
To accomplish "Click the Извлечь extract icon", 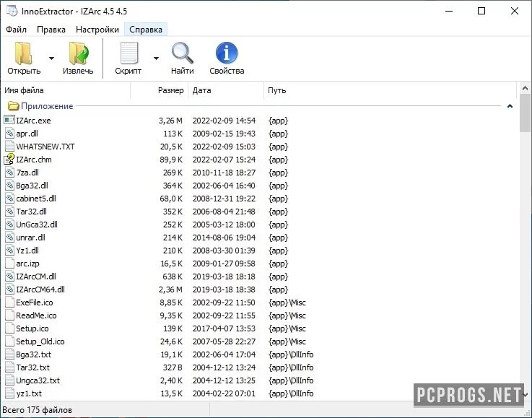I will tap(79, 53).
